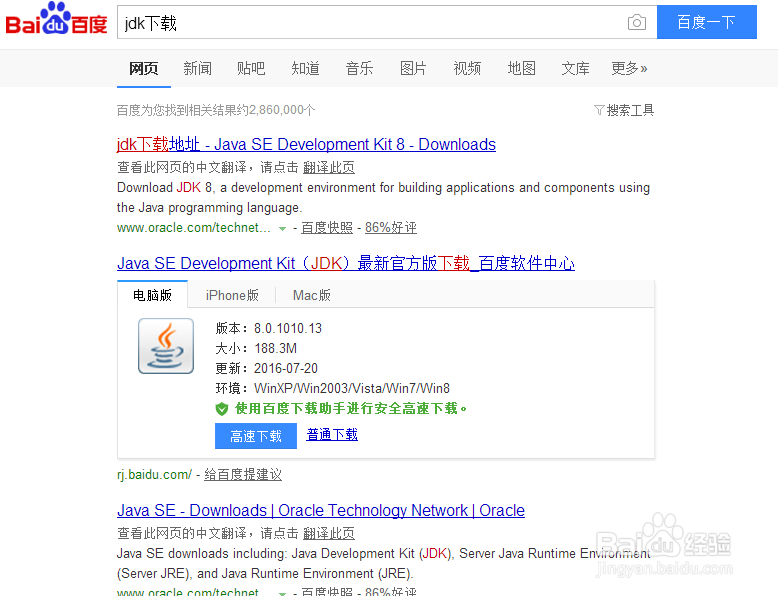
Task: Switch to the Mac版 tab
Action: (x=312, y=295)
